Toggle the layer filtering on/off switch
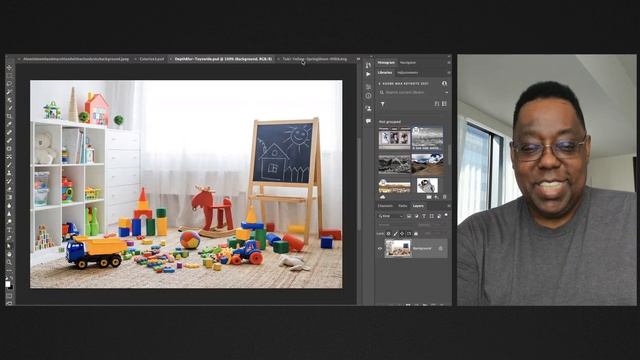This screenshot has width=640, height=360. (446, 215)
